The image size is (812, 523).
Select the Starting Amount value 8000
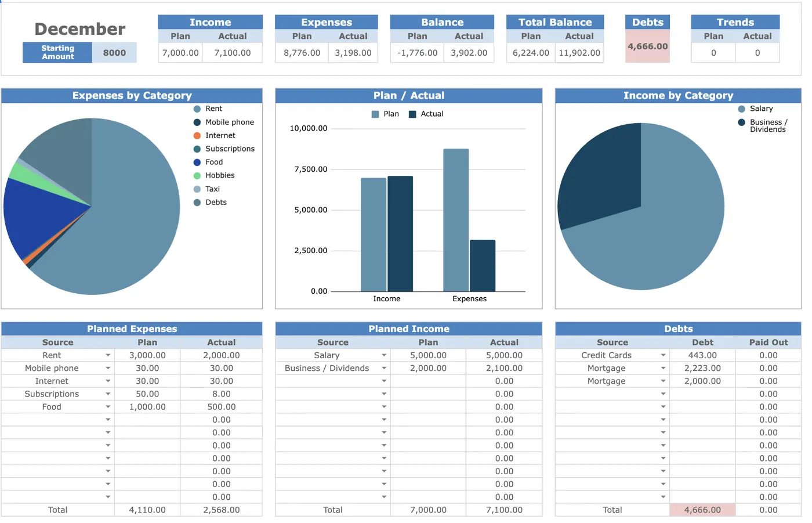114,53
